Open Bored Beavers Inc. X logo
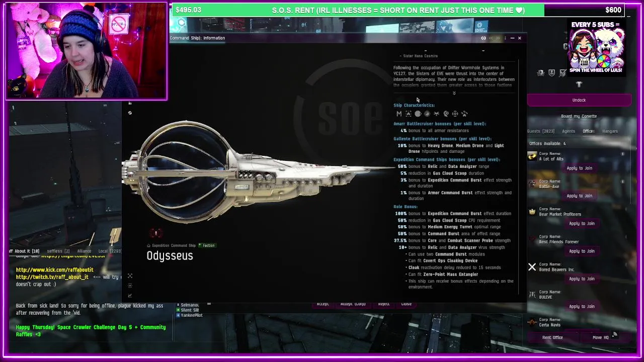 (532, 267)
